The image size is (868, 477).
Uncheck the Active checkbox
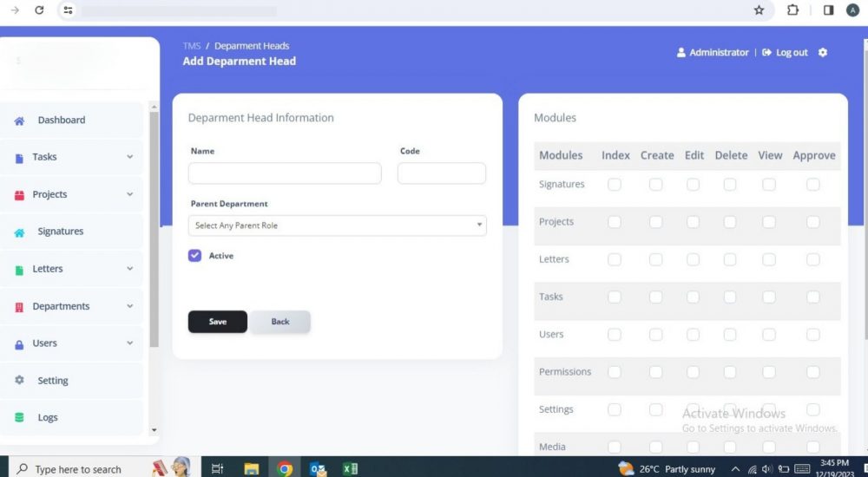(x=194, y=256)
